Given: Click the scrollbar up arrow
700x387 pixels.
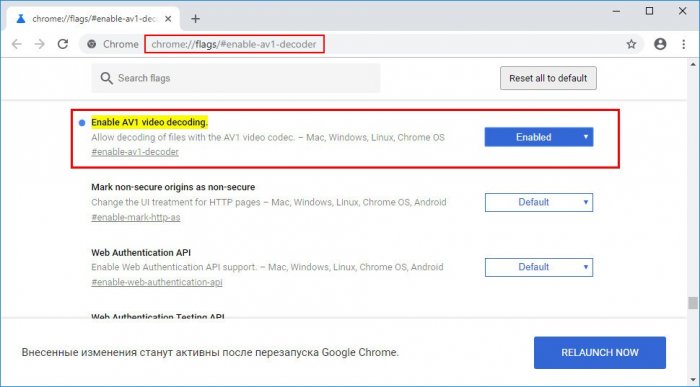Looking at the screenshot, I should [x=693, y=64].
